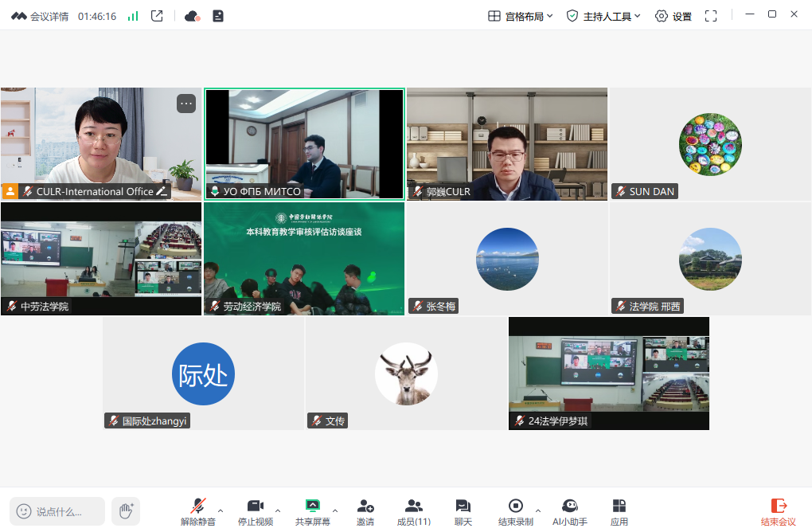Viewport: 812px width, 532px height.
Task: Open the AI小助手 assistant
Action: [x=569, y=511]
